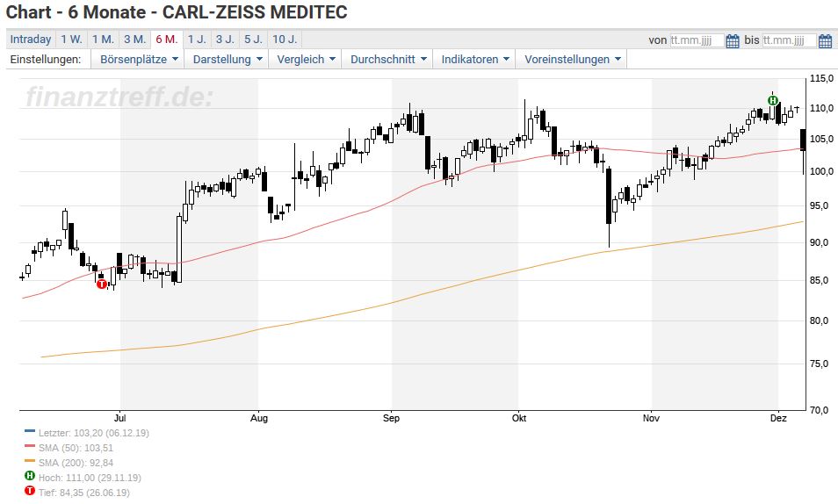Click the Okt label on time axis
This screenshot has width=838, height=504.
coord(519,418)
